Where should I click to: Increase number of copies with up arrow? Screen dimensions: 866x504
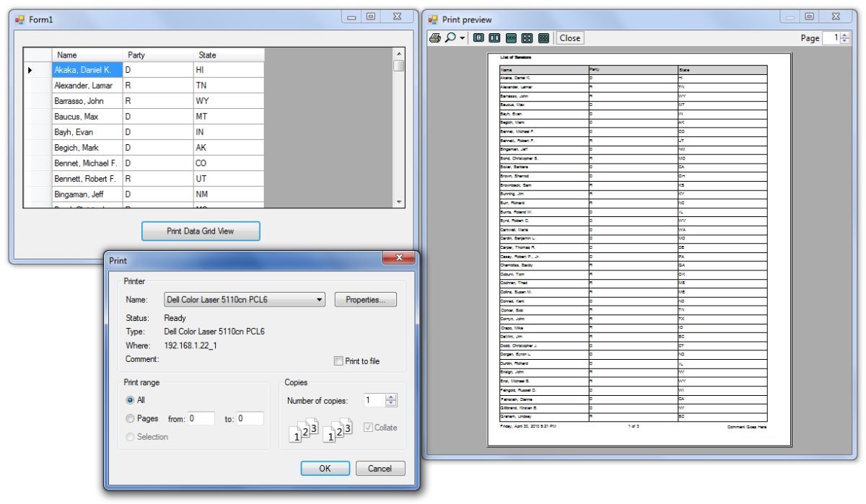click(x=391, y=397)
